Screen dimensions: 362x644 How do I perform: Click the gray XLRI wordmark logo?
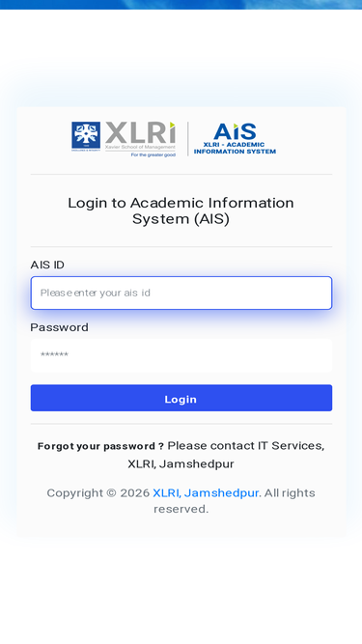click(x=140, y=132)
